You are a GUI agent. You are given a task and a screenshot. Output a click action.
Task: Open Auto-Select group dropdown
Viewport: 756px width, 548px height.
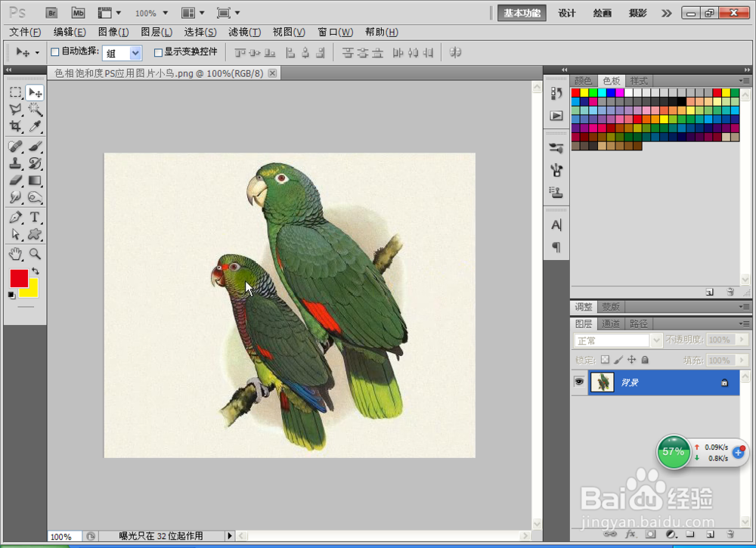(x=135, y=53)
